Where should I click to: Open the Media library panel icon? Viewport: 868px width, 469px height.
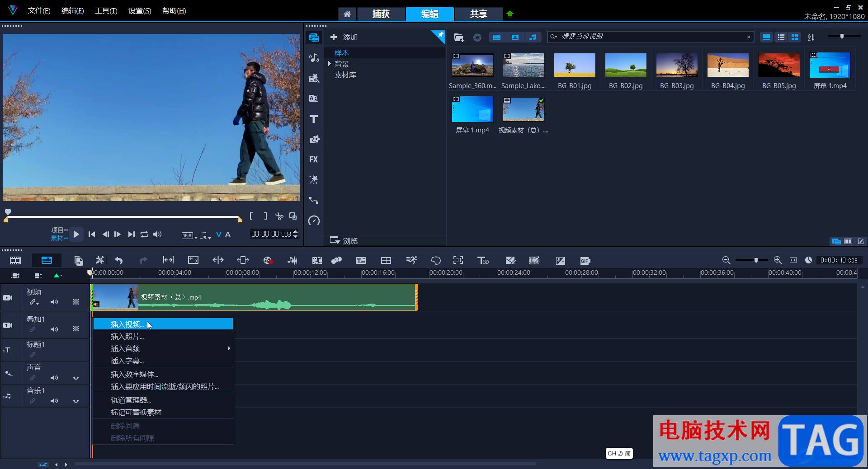click(314, 38)
